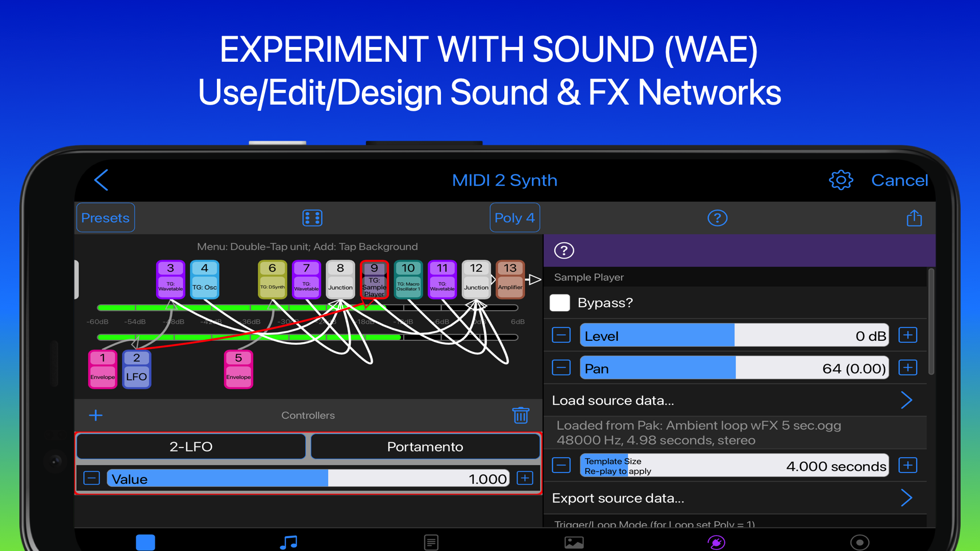Tap the trash icon in Controllers section
The width and height of the screenshot is (980, 551).
click(x=521, y=415)
